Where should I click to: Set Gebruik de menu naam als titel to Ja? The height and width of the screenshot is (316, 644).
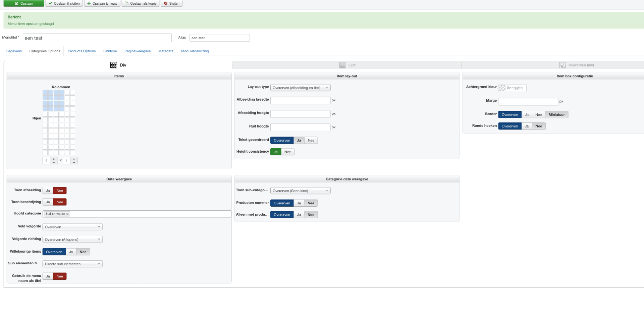click(48, 276)
